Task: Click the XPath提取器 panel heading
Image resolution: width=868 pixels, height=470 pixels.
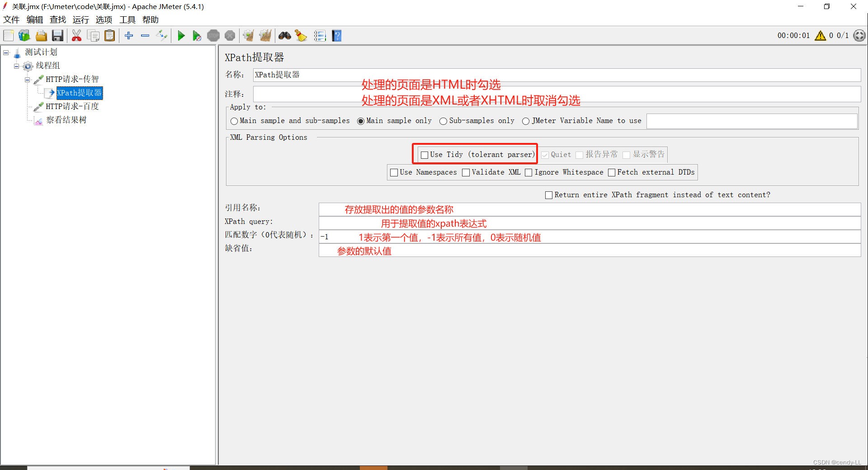Action: [x=255, y=57]
